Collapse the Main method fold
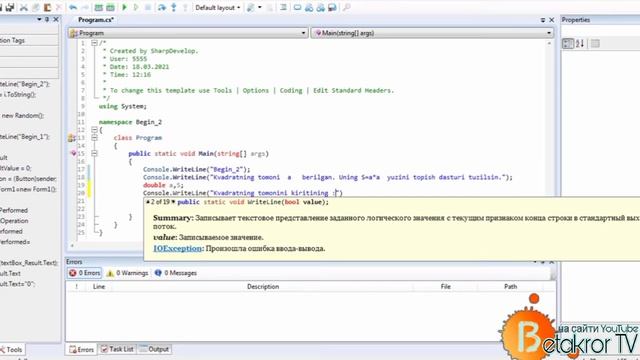The width and height of the screenshot is (640, 360). 94,153
